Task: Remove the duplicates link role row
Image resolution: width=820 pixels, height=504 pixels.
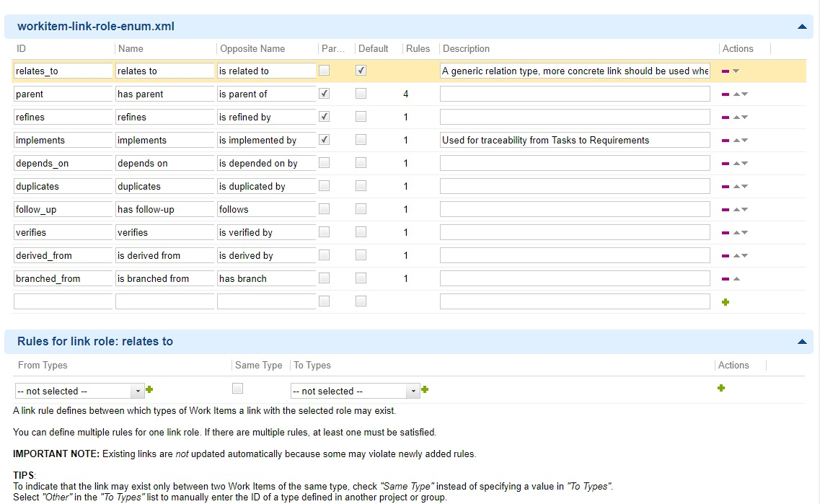Action: point(725,185)
